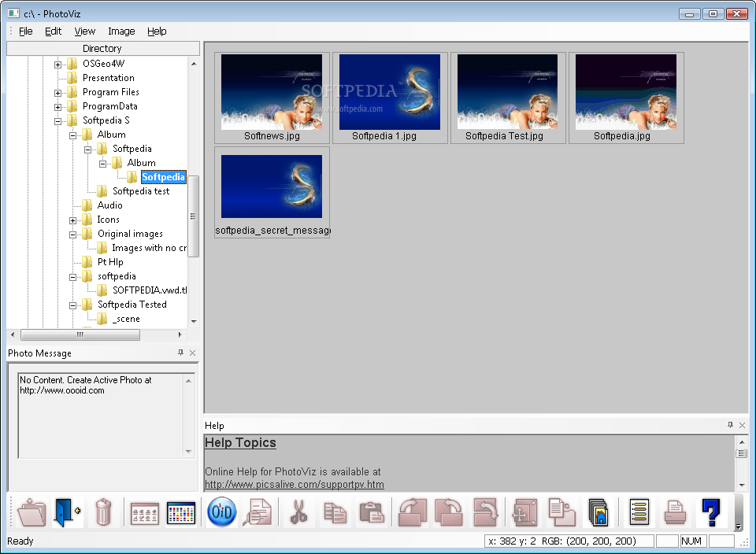Collapse the Album folder under Softpedia S
Viewport: 756px width, 554px height.
(72, 135)
